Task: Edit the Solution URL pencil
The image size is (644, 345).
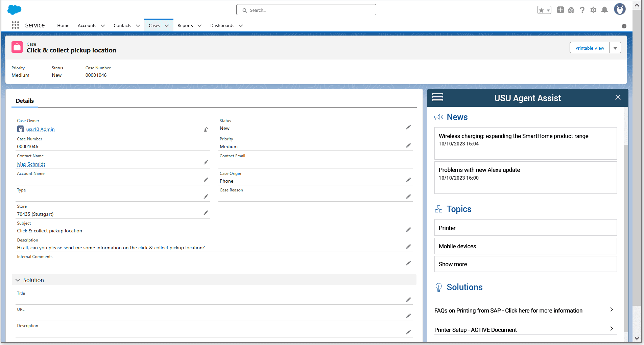Action: coord(408,316)
